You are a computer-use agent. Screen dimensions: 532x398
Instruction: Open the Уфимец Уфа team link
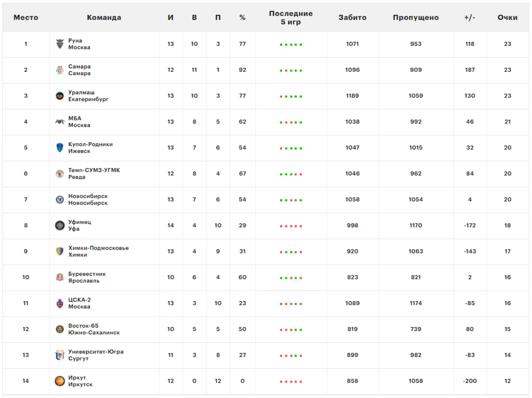(79, 225)
